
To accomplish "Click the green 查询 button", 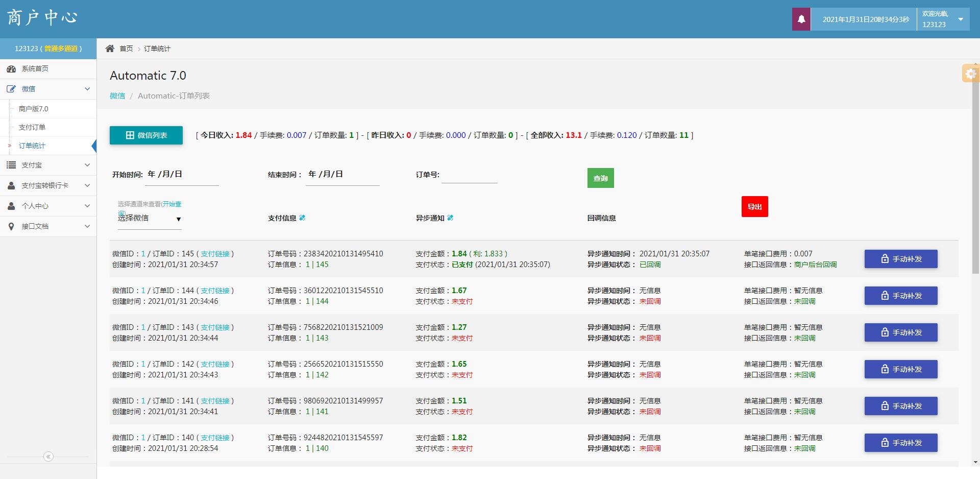I will tap(600, 178).
